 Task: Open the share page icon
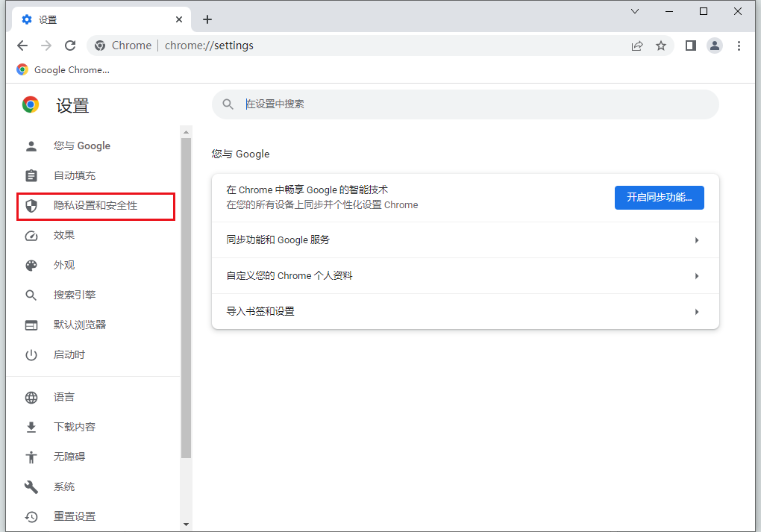637,46
